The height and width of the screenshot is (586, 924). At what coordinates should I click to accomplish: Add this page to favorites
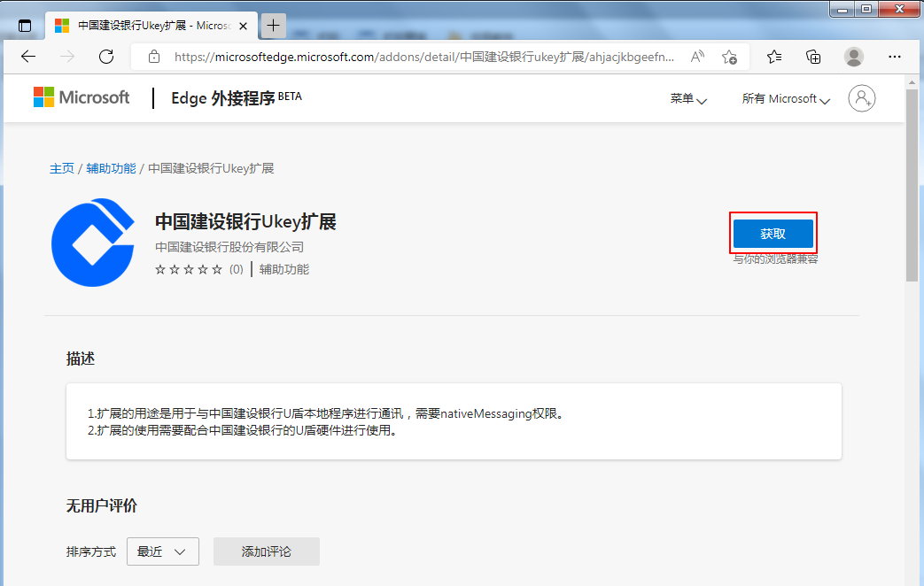729,57
